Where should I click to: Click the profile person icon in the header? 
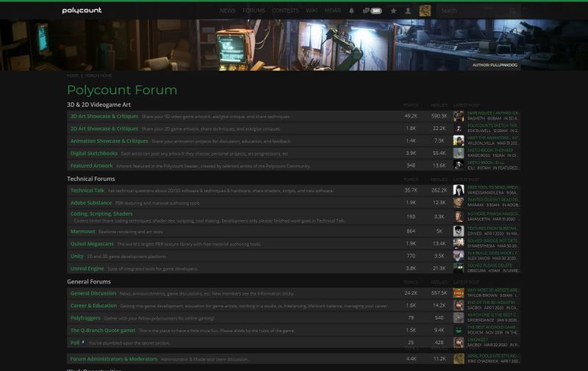[408, 11]
